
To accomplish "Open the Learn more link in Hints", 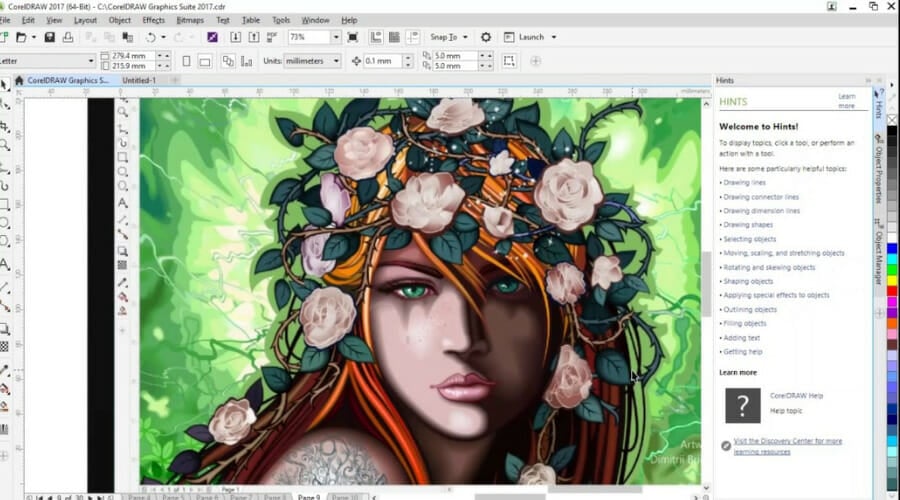I will click(x=847, y=101).
